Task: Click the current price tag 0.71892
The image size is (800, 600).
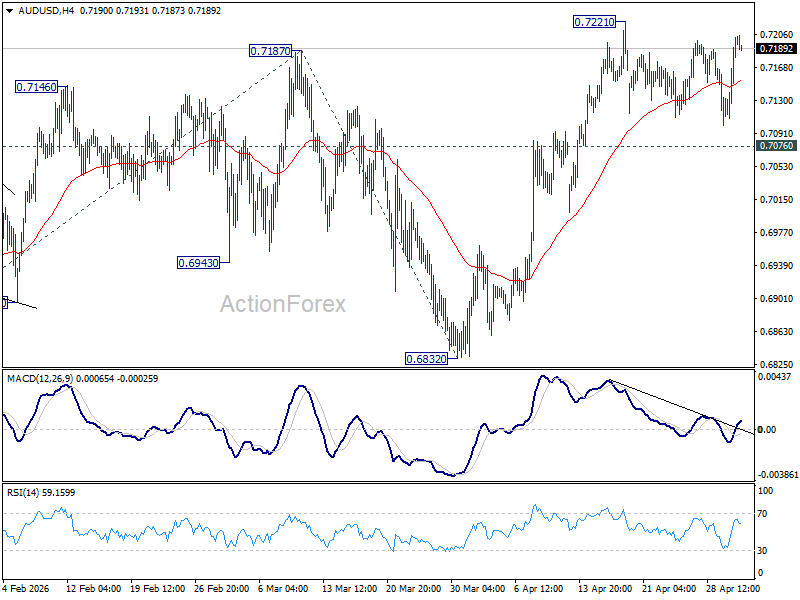Action: point(776,48)
